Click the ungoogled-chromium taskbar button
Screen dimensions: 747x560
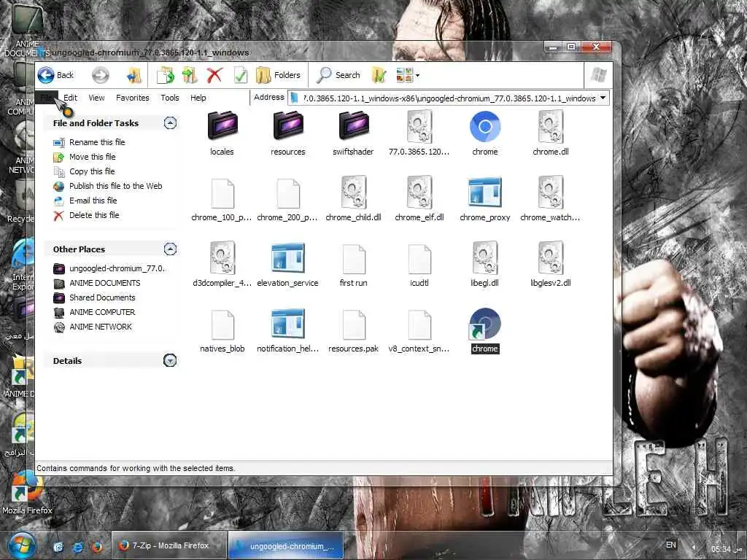(286, 545)
